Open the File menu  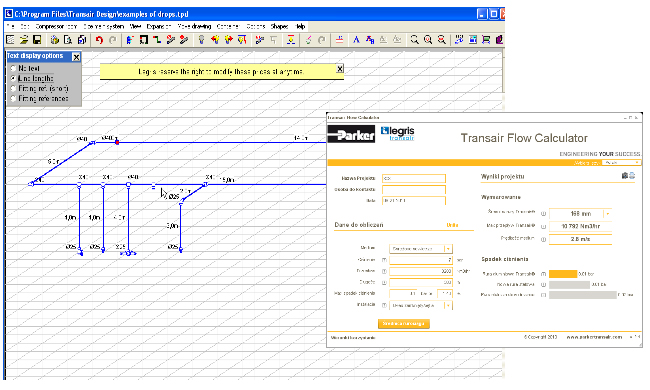tap(10, 26)
